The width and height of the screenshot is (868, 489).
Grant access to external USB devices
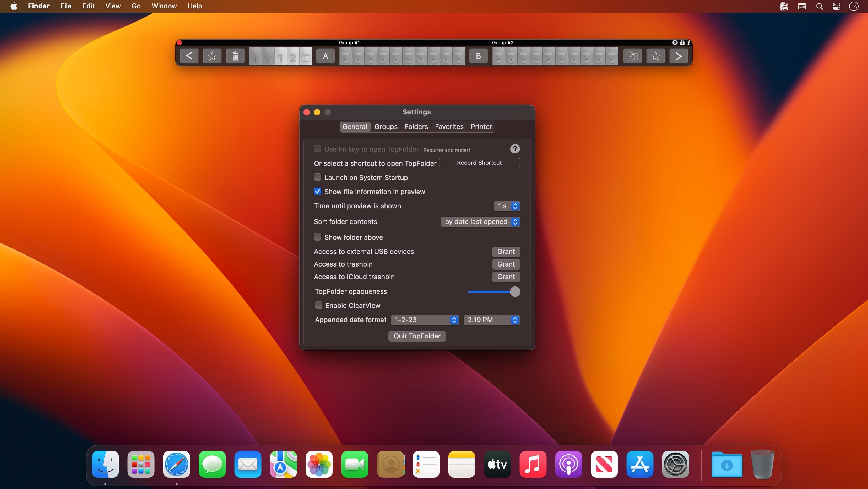click(x=506, y=252)
